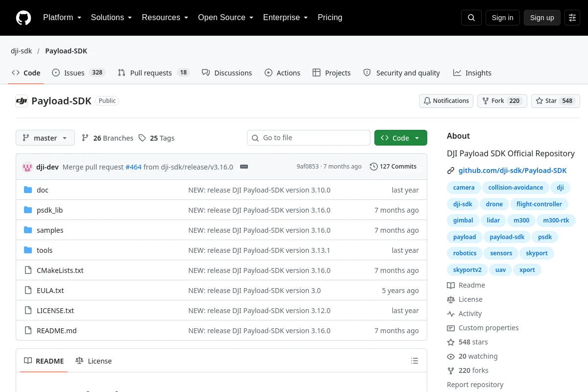Open Security and quality tab
The height and width of the screenshot is (392, 588).
pos(402,73)
